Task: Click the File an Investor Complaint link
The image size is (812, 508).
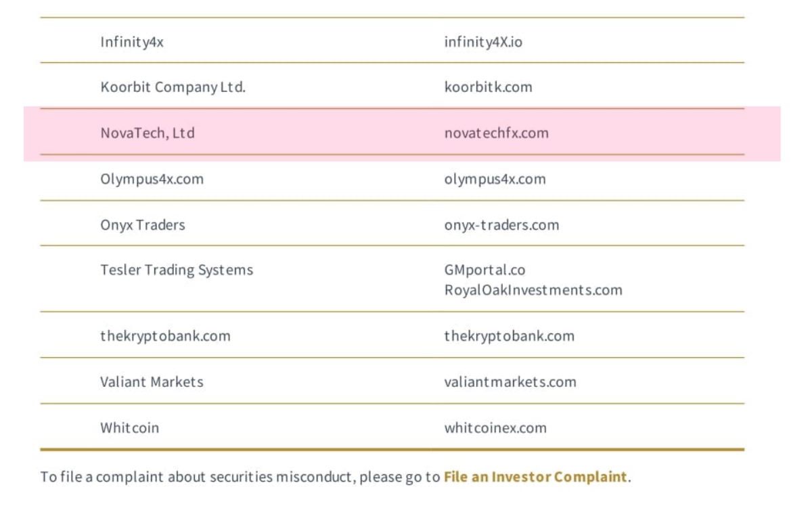Action: (x=535, y=477)
